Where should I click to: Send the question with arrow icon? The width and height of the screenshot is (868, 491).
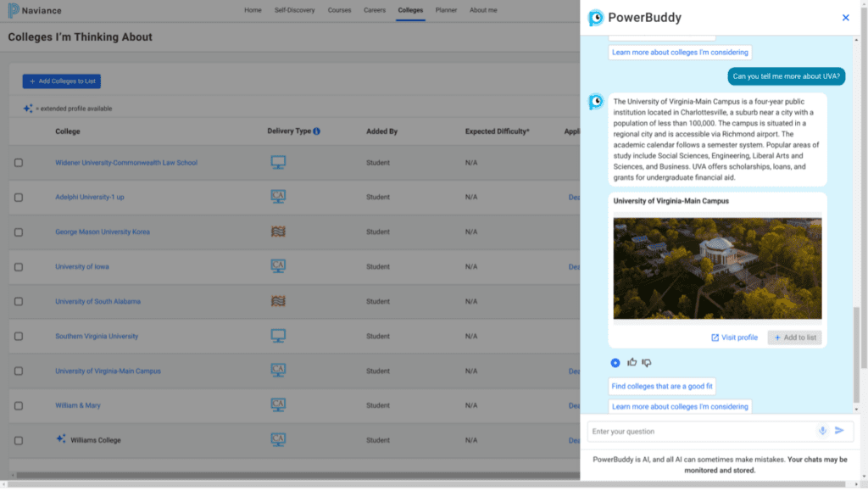click(x=839, y=431)
